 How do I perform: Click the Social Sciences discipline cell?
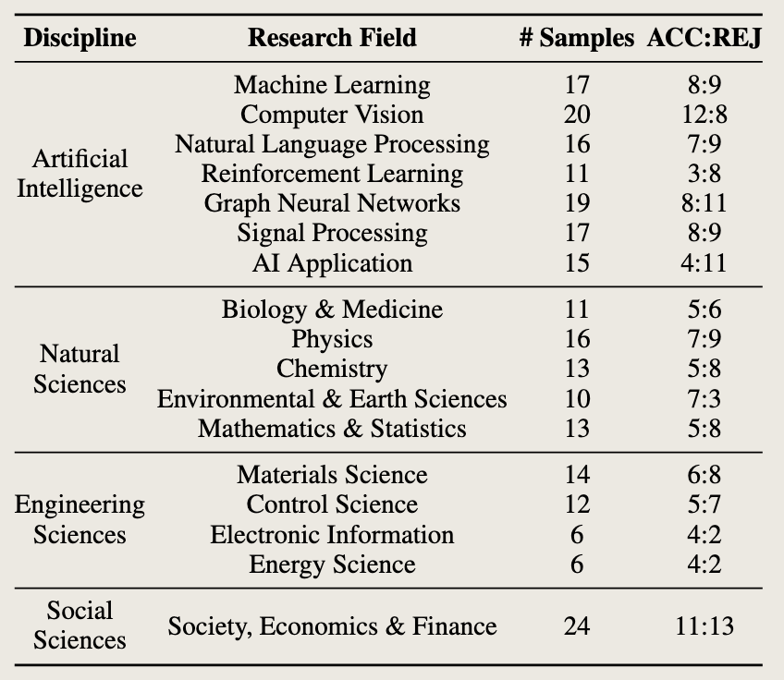80,625
